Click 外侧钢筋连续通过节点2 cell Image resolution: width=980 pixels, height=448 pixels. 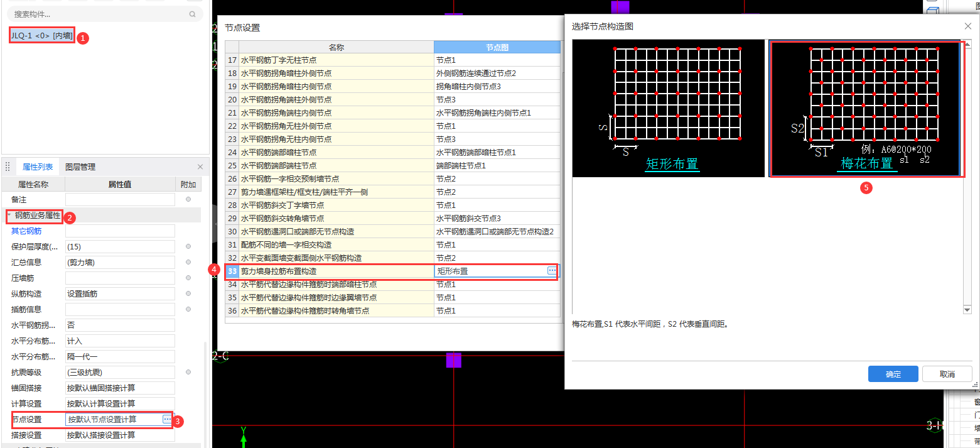497,74
